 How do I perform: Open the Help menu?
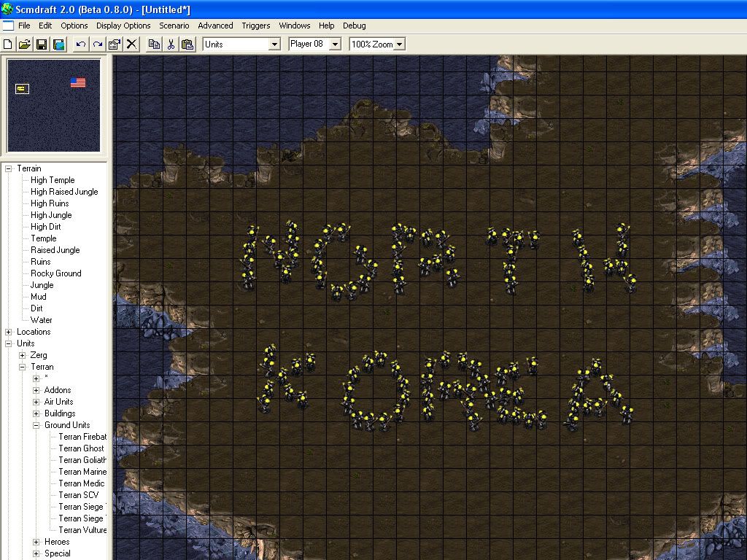pos(326,26)
